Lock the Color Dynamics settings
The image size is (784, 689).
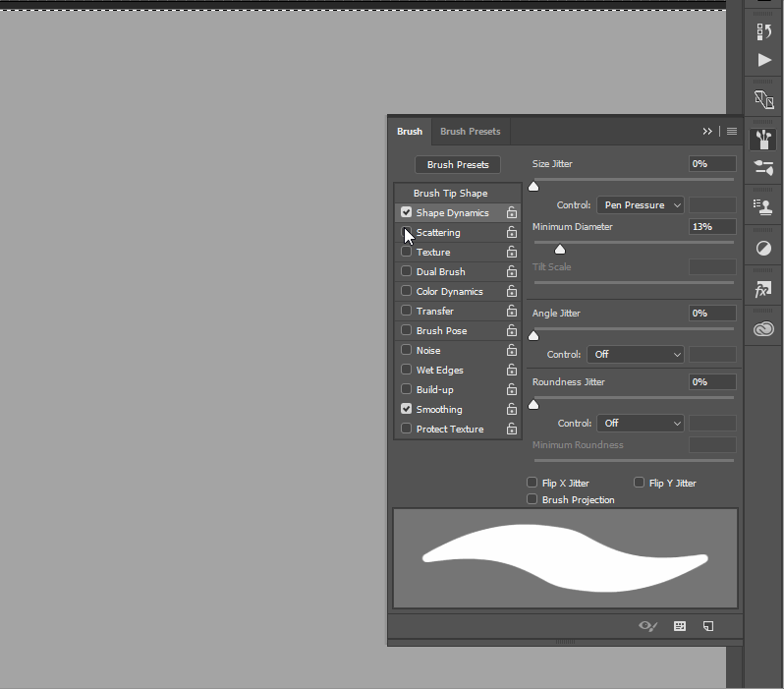pos(512,291)
